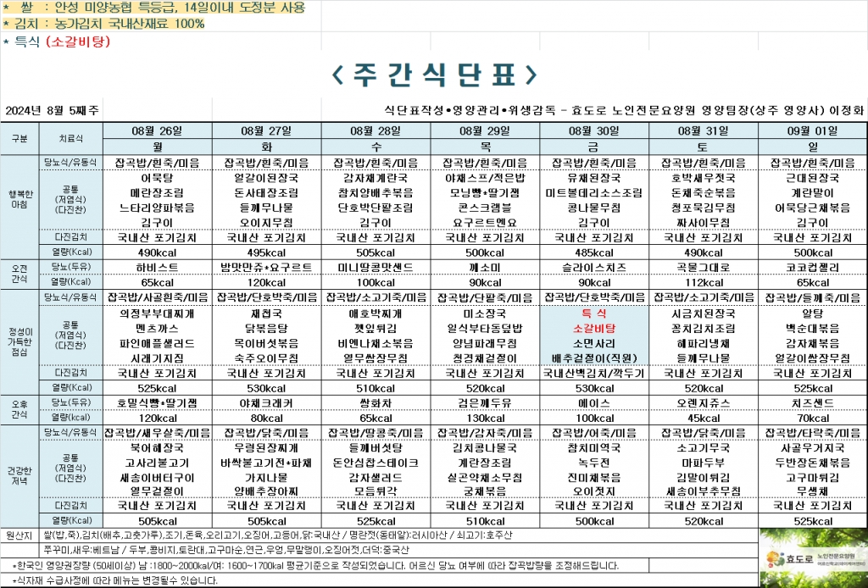Click the 돈안심찹스테이크 cell
This screenshot has height=588, width=868.
tap(376, 463)
